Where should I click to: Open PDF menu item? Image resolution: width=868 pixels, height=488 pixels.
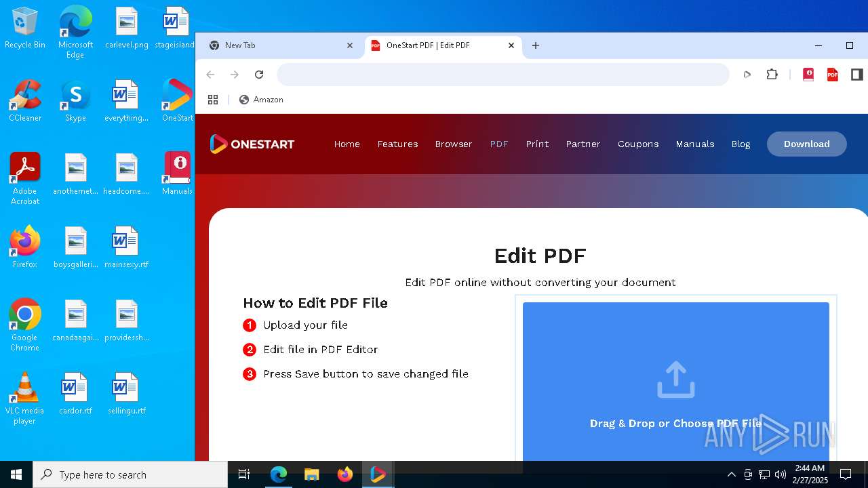click(499, 144)
